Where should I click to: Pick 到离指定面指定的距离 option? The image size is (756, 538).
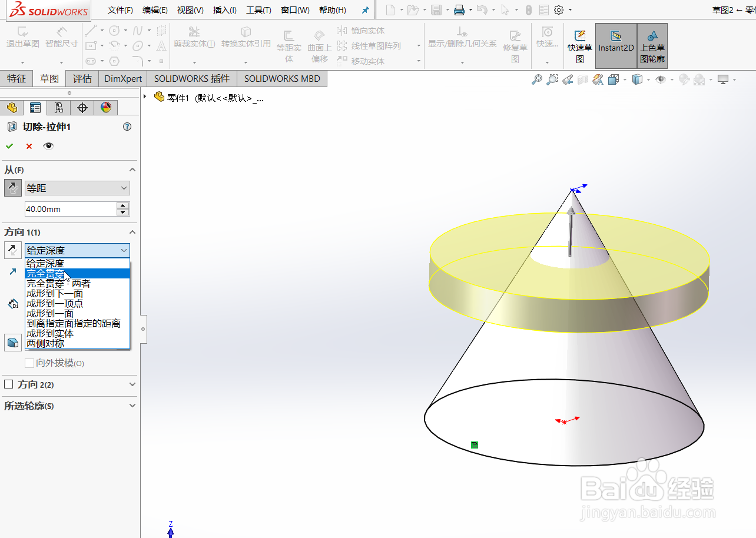(x=77, y=324)
